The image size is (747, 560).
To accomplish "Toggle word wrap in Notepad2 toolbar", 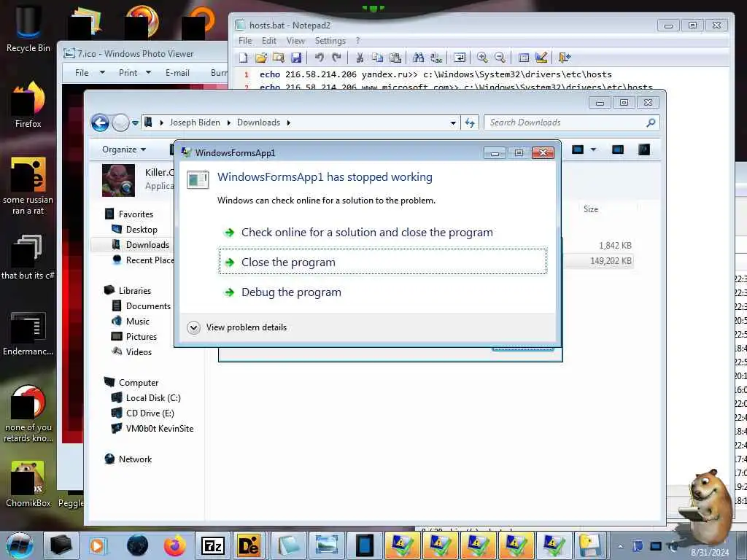I will coord(460,58).
